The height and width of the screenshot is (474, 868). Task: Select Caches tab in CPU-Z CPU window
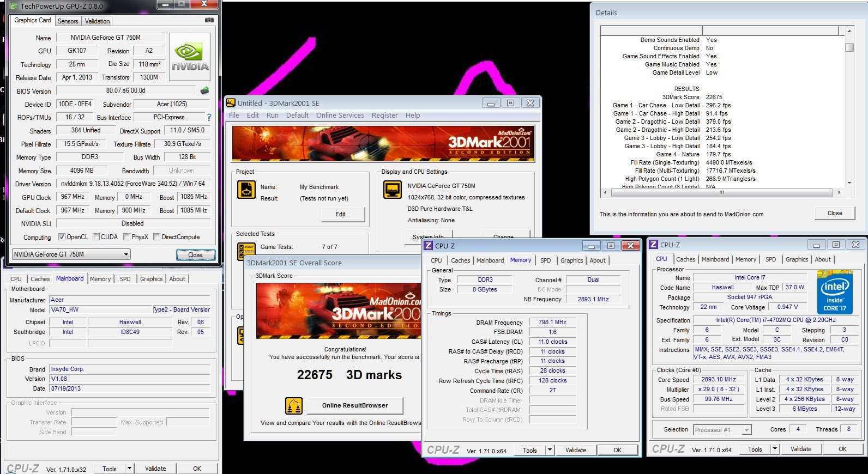point(686,259)
